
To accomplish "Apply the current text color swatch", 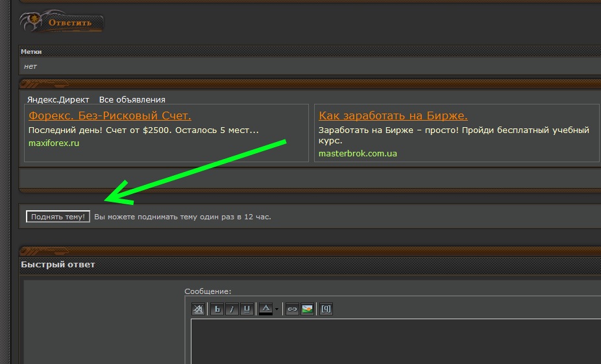I will click(x=265, y=309).
